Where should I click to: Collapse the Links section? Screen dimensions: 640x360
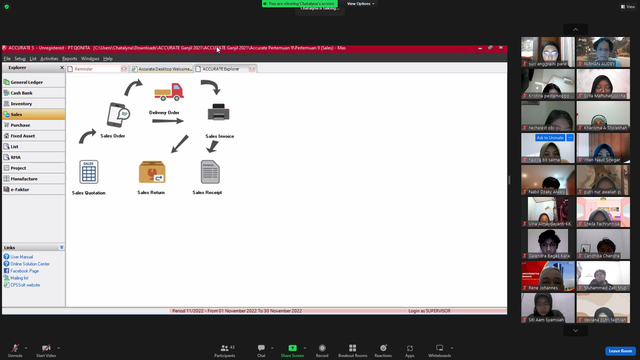[x=62, y=247]
